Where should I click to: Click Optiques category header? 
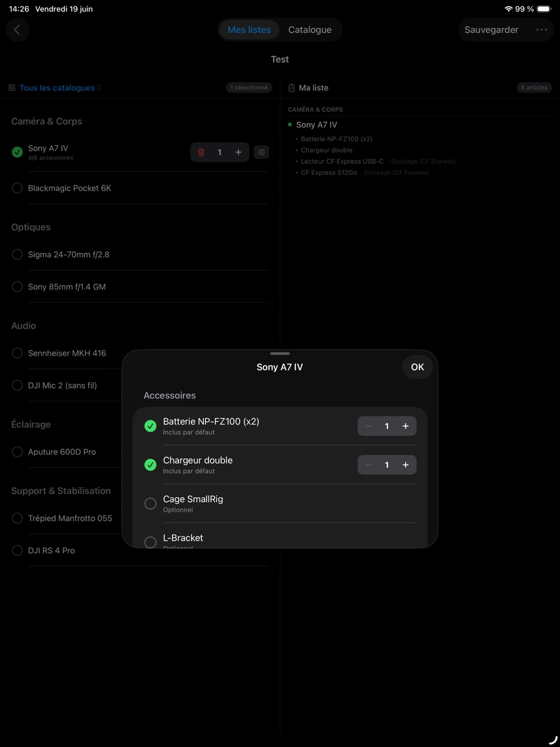[31, 227]
